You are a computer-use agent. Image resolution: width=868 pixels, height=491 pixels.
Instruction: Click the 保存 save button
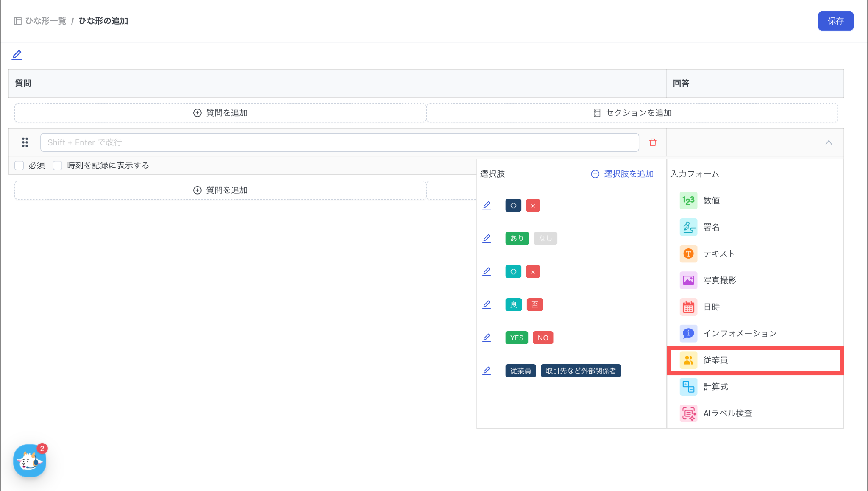tap(835, 21)
